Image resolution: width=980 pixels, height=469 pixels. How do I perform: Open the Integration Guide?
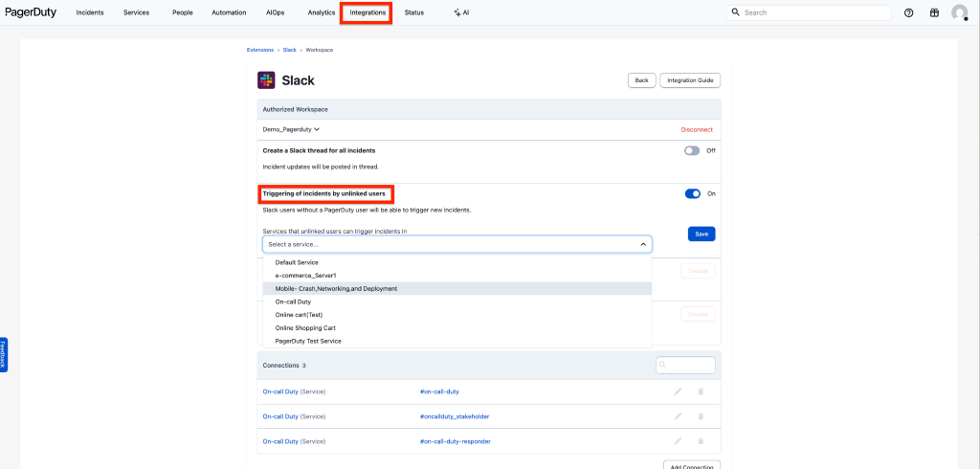click(690, 80)
